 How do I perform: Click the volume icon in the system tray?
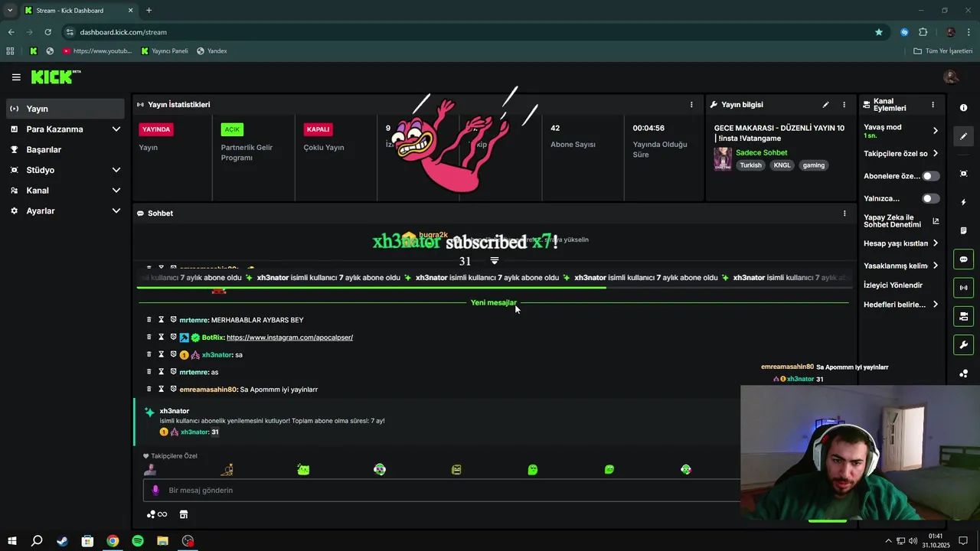913,541
